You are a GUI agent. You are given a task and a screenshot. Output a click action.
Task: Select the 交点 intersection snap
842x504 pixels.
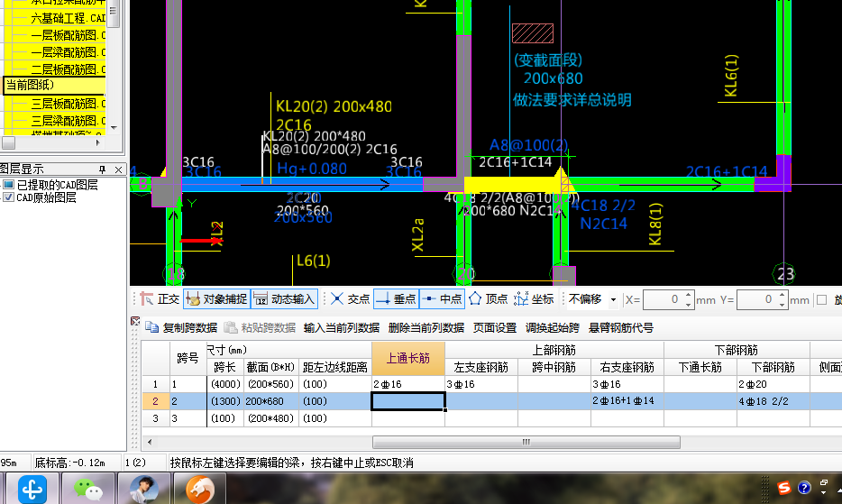tap(350, 299)
